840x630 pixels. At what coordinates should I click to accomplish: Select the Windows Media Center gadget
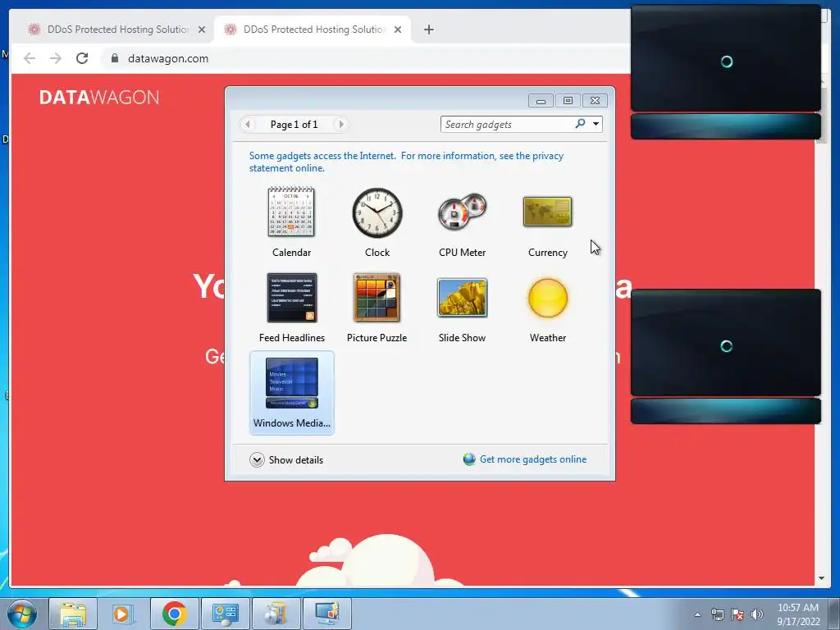click(292, 393)
